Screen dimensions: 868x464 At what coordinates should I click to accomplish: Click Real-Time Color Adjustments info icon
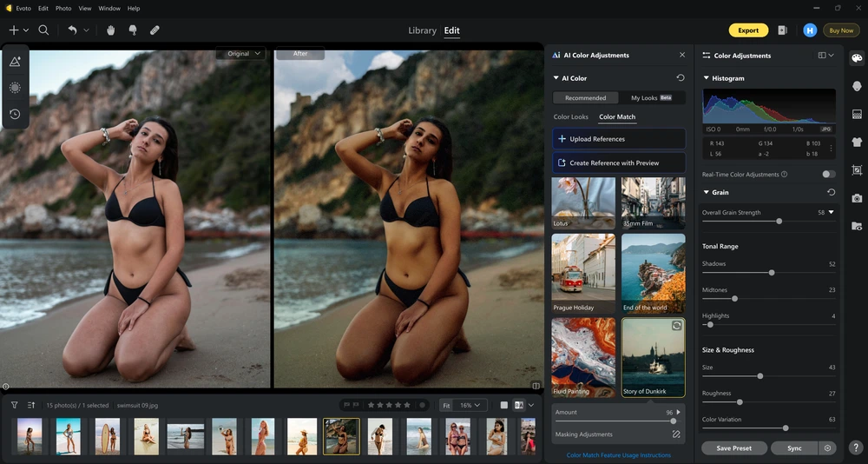(x=784, y=175)
